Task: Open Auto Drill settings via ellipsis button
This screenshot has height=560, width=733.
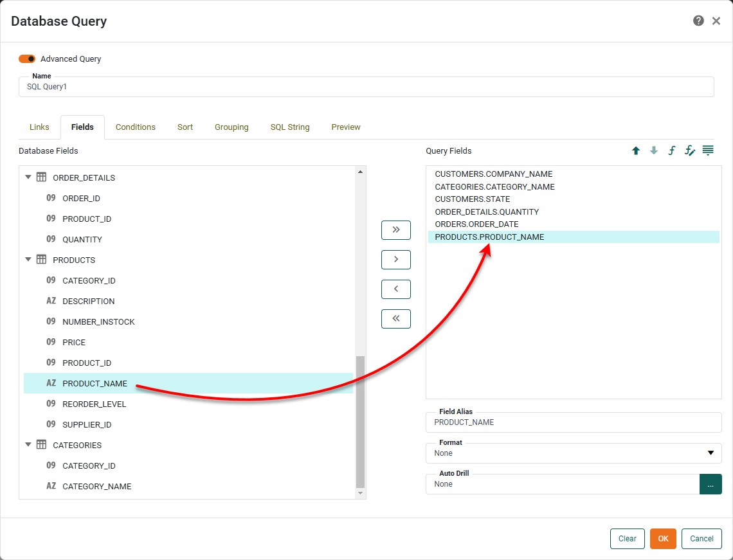Action: tap(710, 484)
